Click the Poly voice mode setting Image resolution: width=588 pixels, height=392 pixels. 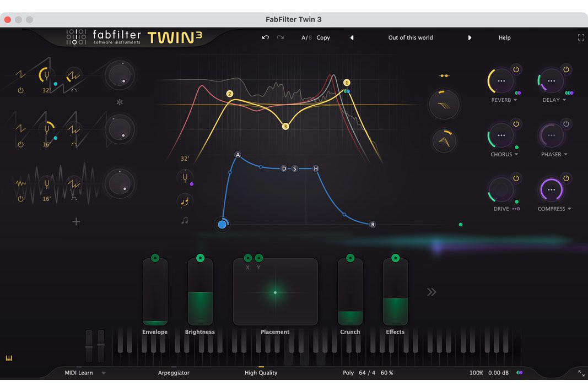click(x=348, y=373)
